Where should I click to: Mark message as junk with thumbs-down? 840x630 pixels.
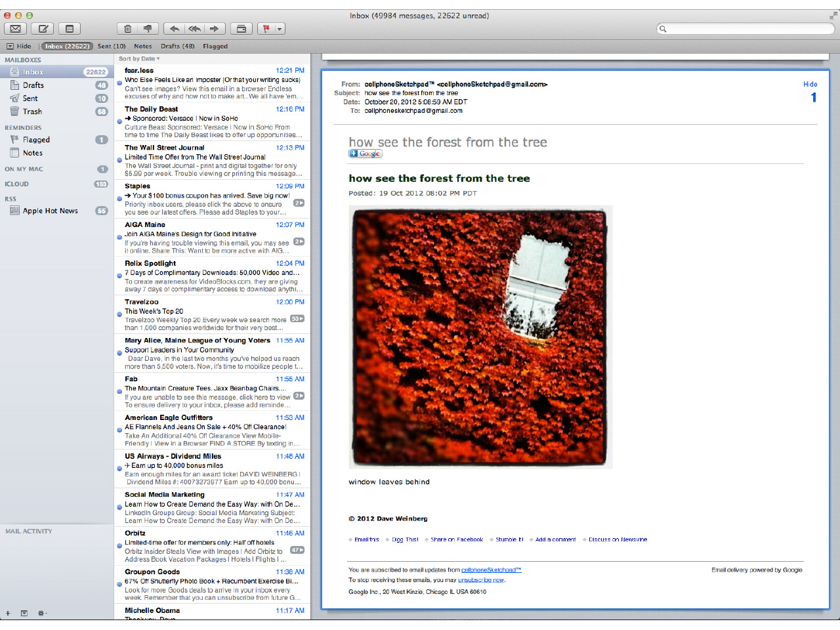click(x=148, y=28)
